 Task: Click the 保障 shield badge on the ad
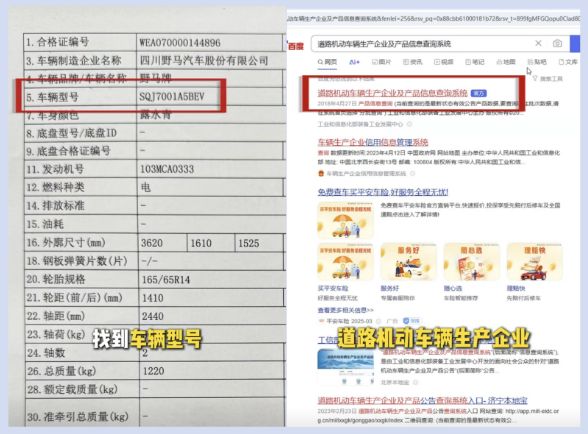coord(411,321)
